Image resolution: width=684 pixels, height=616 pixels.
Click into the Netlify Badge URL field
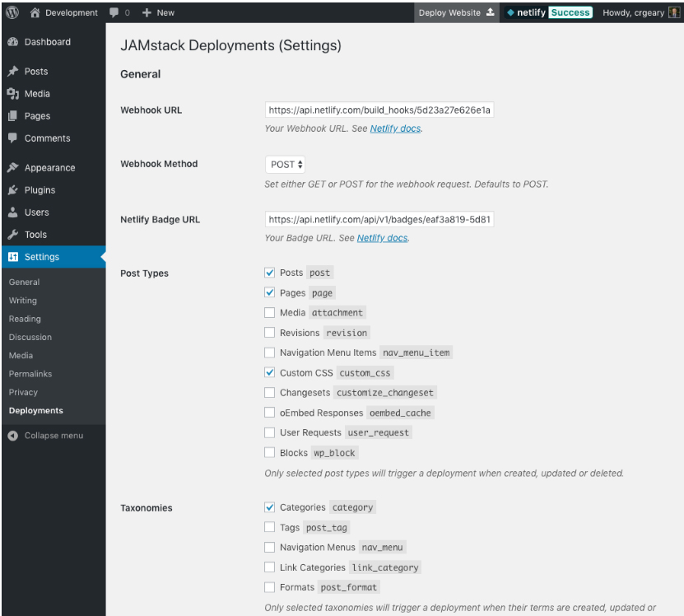tap(379, 220)
